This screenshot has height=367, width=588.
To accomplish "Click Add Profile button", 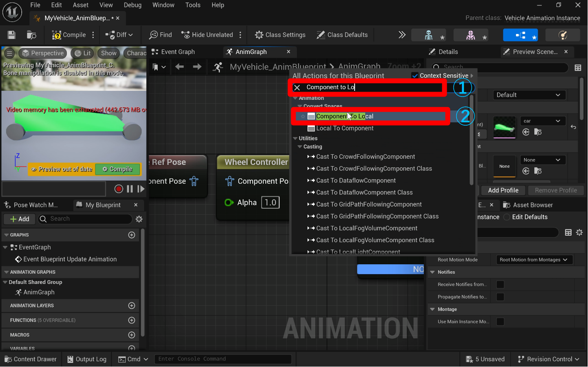I will [503, 191].
